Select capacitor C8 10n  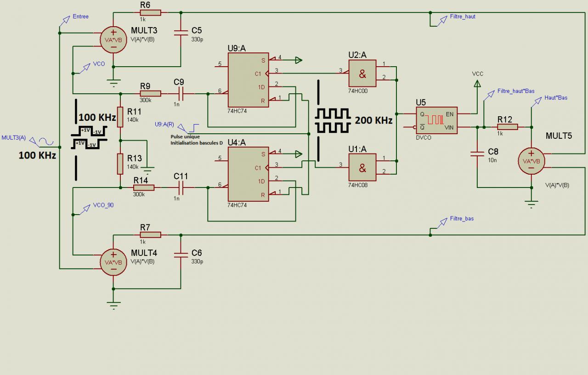pyautogui.click(x=477, y=154)
